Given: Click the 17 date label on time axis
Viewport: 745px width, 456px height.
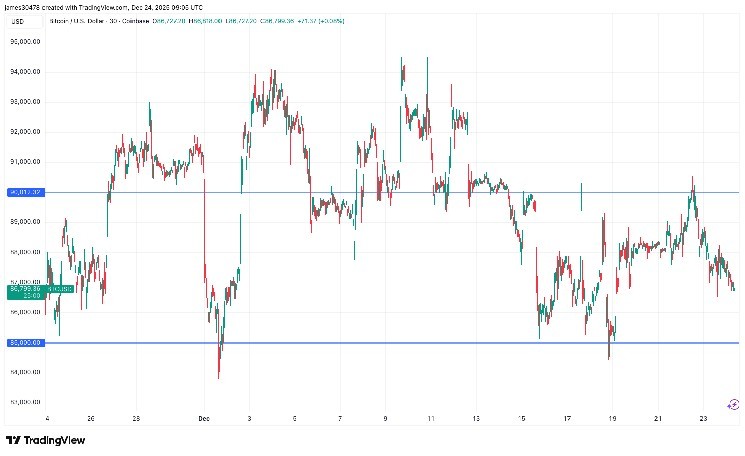Looking at the screenshot, I should [x=567, y=418].
